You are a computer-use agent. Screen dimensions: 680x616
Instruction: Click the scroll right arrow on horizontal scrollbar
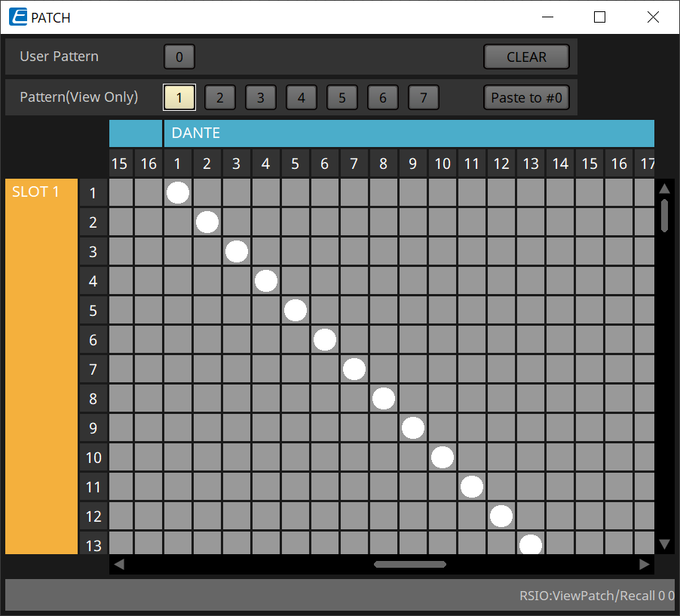coord(644,564)
